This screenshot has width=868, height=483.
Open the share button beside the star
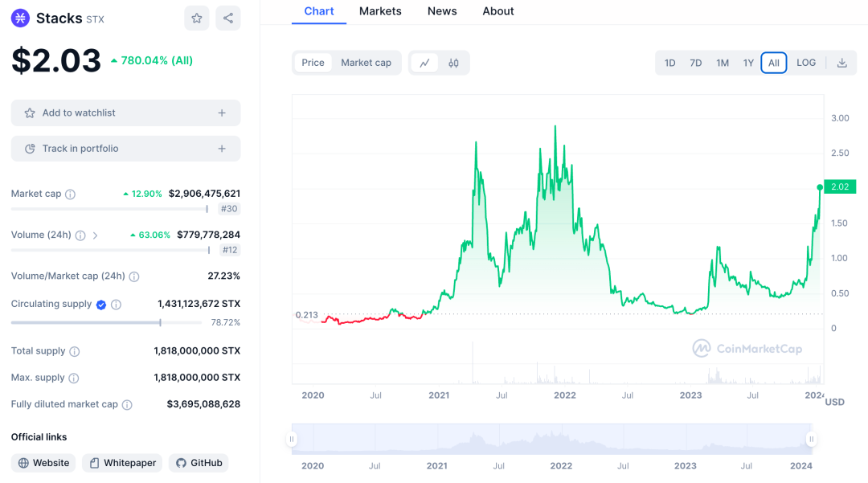(x=228, y=18)
